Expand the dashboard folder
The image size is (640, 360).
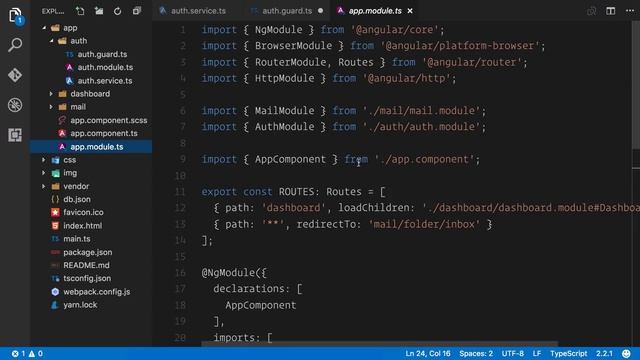(51, 94)
